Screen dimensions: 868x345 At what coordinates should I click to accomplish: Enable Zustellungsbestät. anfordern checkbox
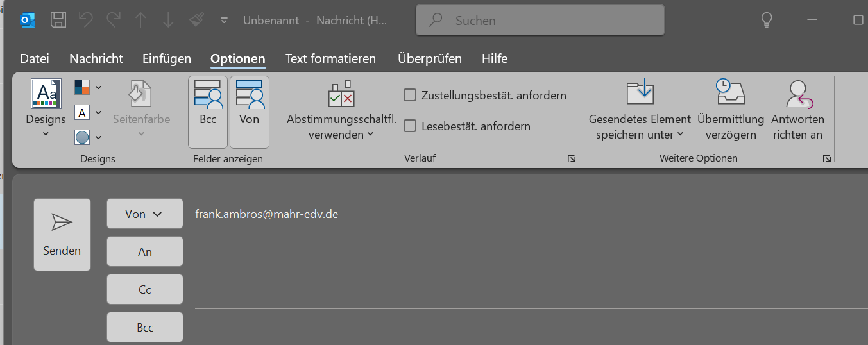tap(410, 96)
